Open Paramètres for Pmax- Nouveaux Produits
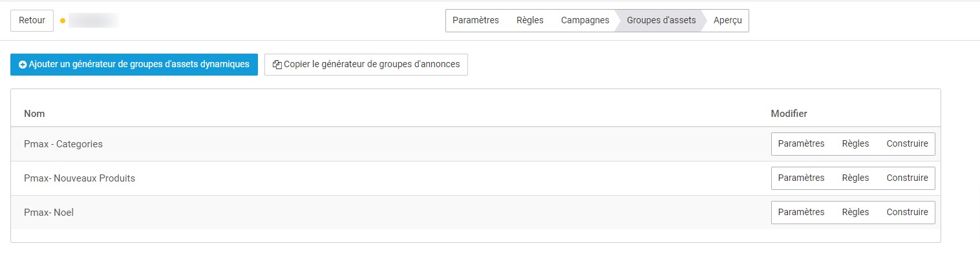This screenshot has height=261, width=980. pos(801,178)
